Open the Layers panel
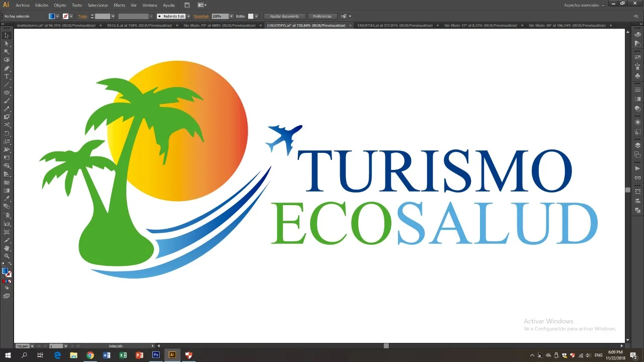Viewport: 644px width, 362px height. click(637, 145)
